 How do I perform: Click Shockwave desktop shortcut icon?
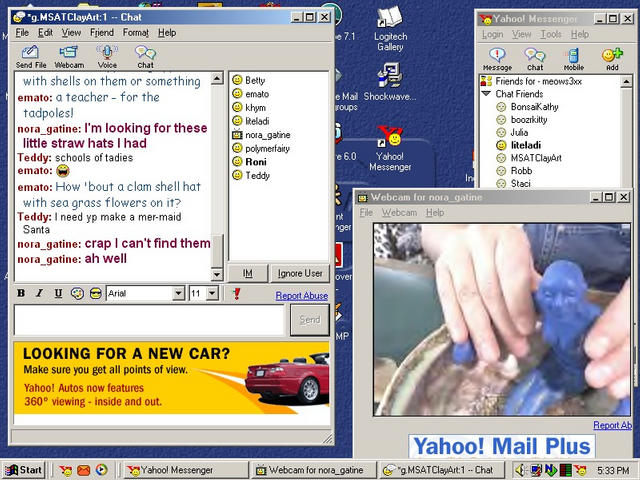(390, 82)
